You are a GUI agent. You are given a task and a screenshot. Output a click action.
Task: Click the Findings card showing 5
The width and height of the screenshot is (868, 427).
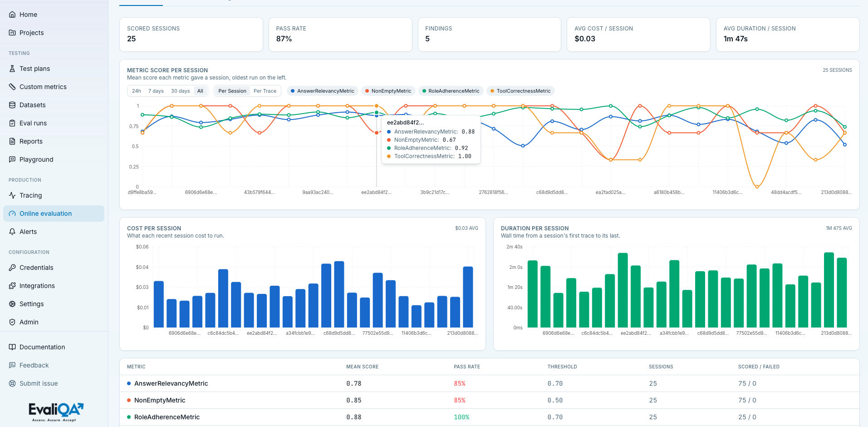click(x=490, y=35)
